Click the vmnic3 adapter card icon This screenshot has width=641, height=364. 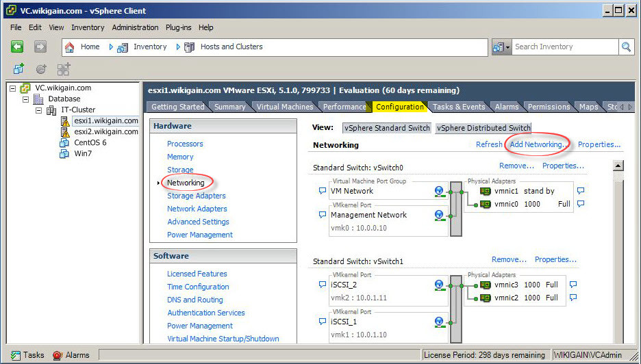coord(486,285)
